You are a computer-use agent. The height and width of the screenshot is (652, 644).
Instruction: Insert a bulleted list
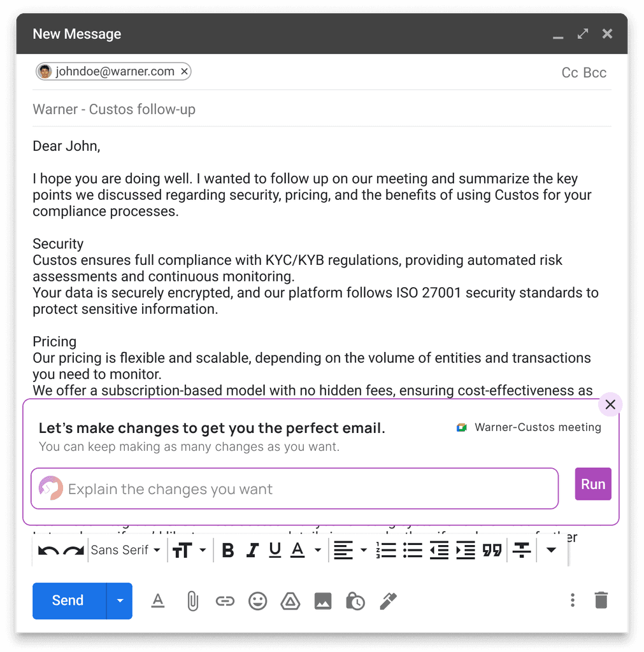[x=413, y=550]
